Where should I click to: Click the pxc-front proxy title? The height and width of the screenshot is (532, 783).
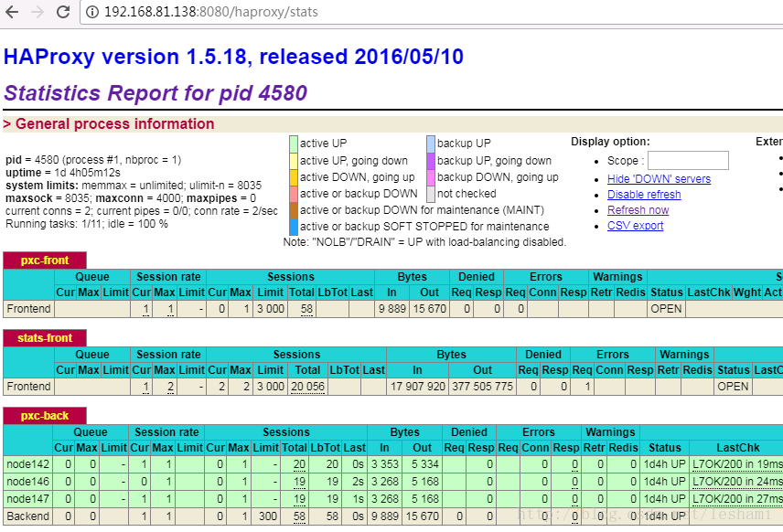pos(45,260)
